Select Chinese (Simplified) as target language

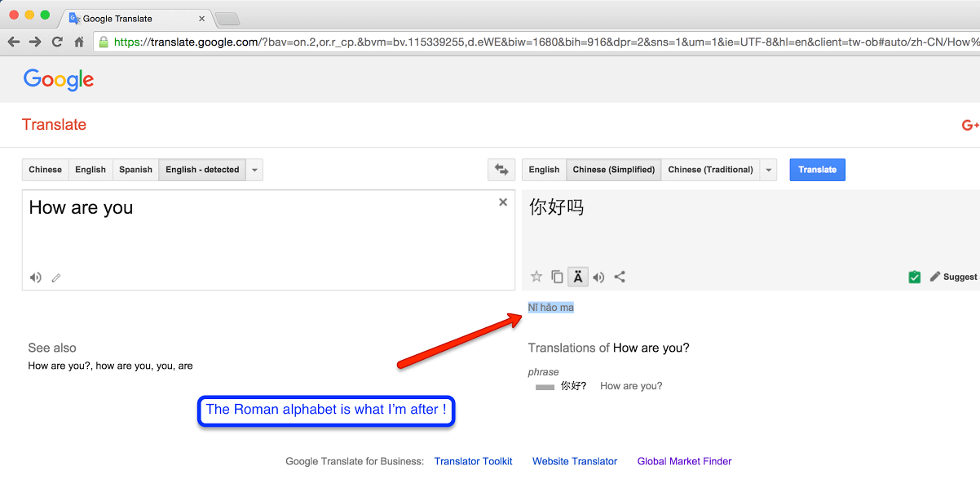coord(614,170)
